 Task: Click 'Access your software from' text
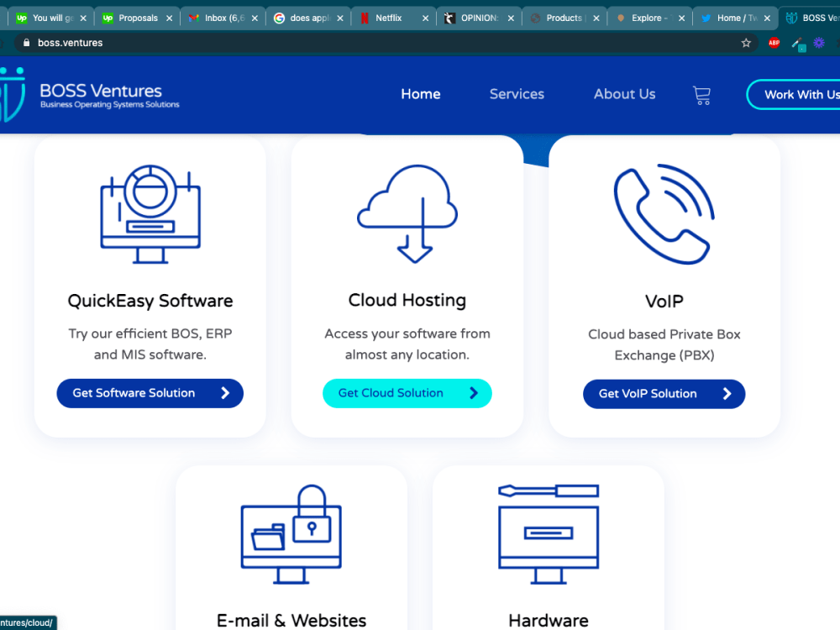(407, 333)
